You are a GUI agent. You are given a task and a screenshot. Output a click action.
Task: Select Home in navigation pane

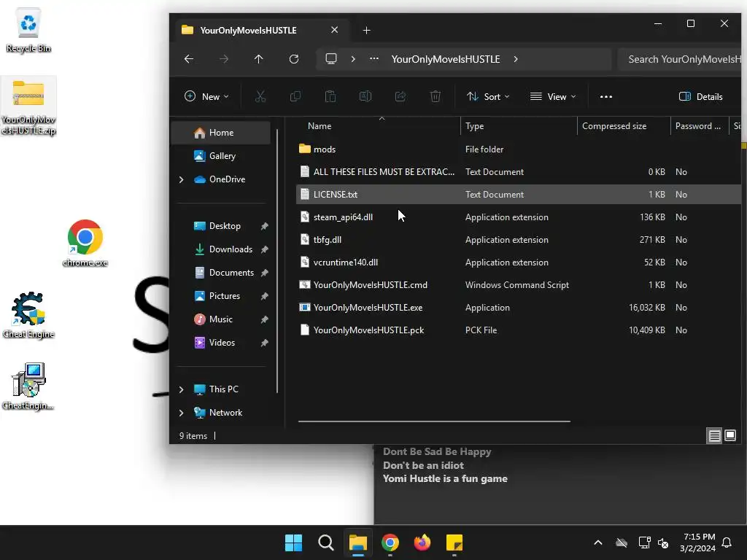coord(220,133)
